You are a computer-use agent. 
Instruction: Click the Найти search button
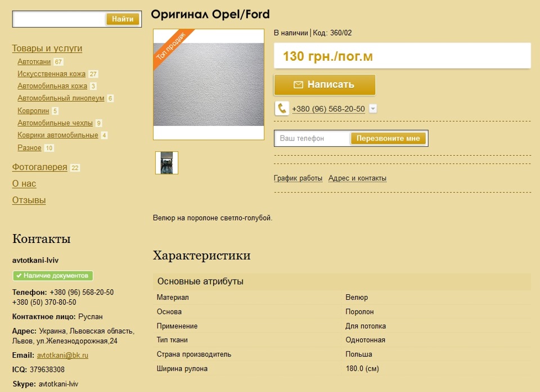point(123,19)
